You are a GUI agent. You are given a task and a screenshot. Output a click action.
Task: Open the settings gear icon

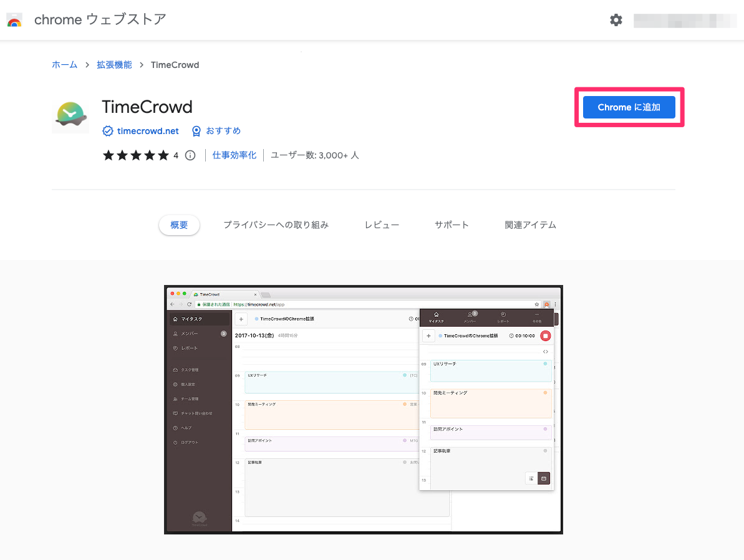click(616, 19)
